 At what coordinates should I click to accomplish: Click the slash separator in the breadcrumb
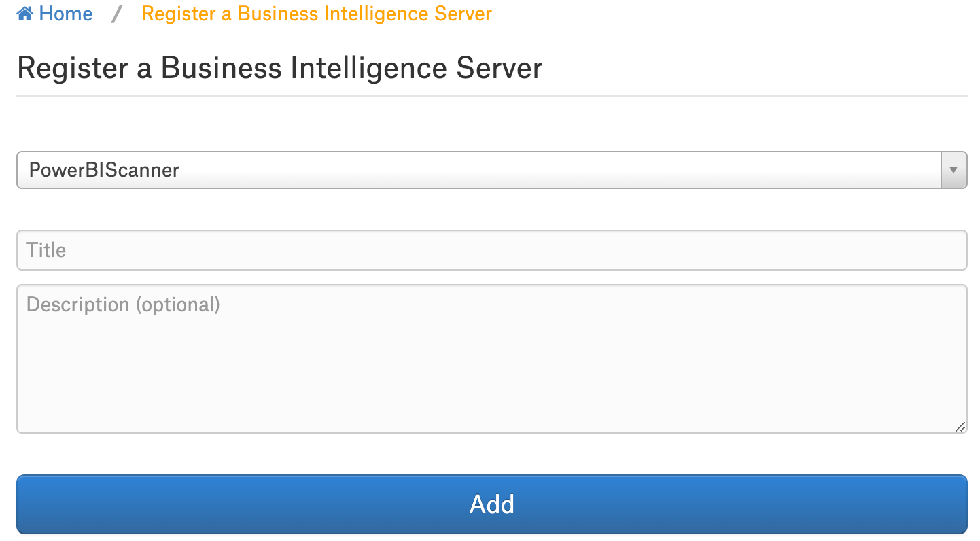point(117,14)
